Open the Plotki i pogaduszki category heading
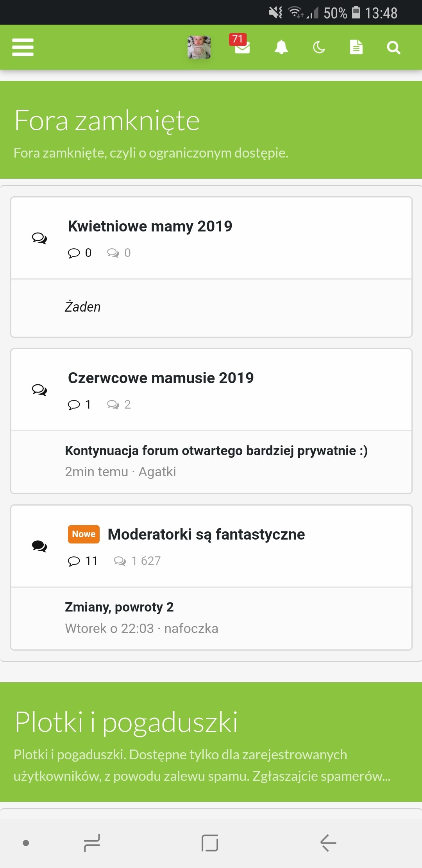 pos(126,722)
